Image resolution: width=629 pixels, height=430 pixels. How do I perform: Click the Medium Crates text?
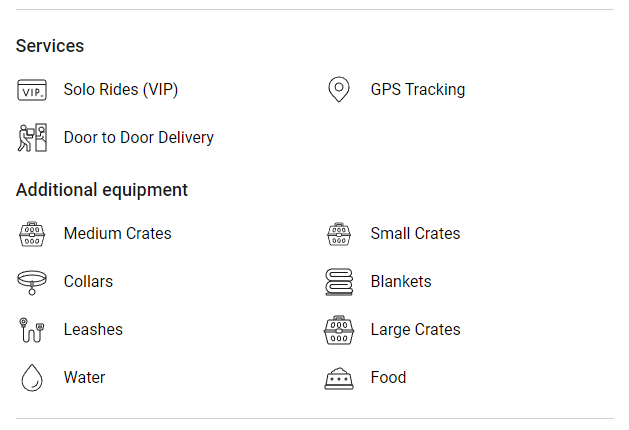coord(118,233)
